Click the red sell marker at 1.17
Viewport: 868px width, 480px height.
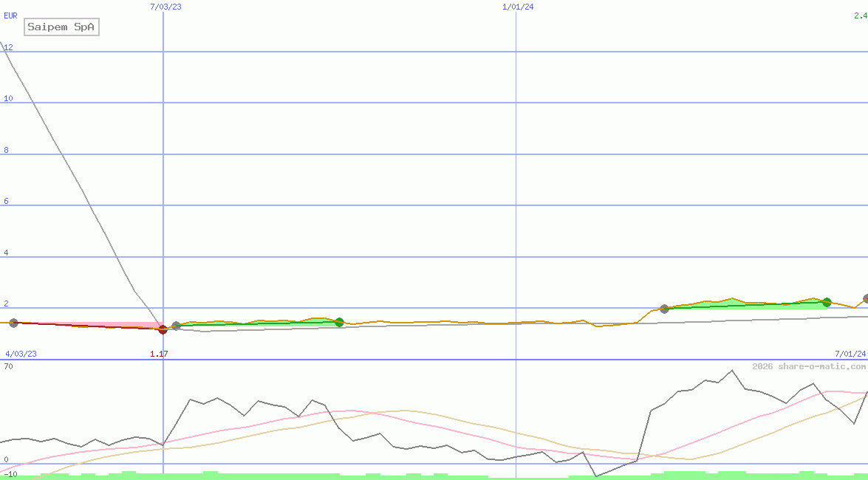pos(163,329)
